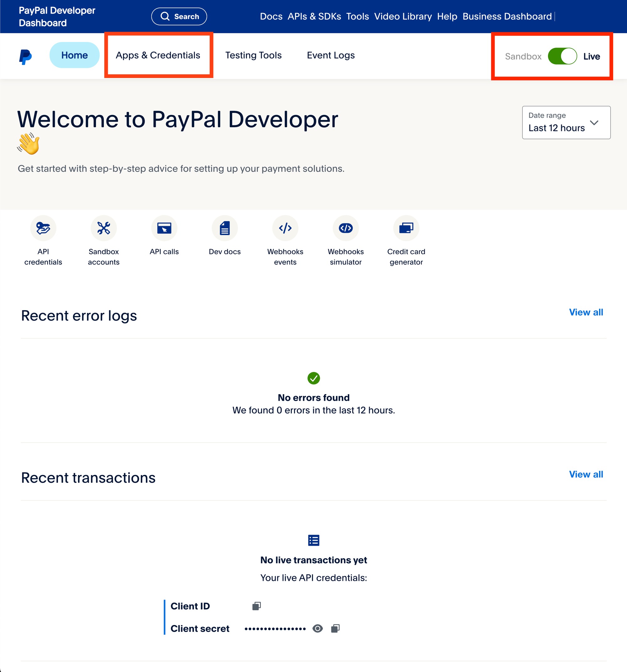Click the Client ID label

point(190,606)
